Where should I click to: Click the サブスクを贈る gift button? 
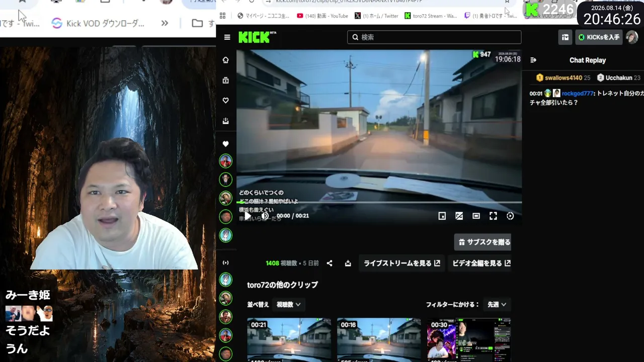482,242
